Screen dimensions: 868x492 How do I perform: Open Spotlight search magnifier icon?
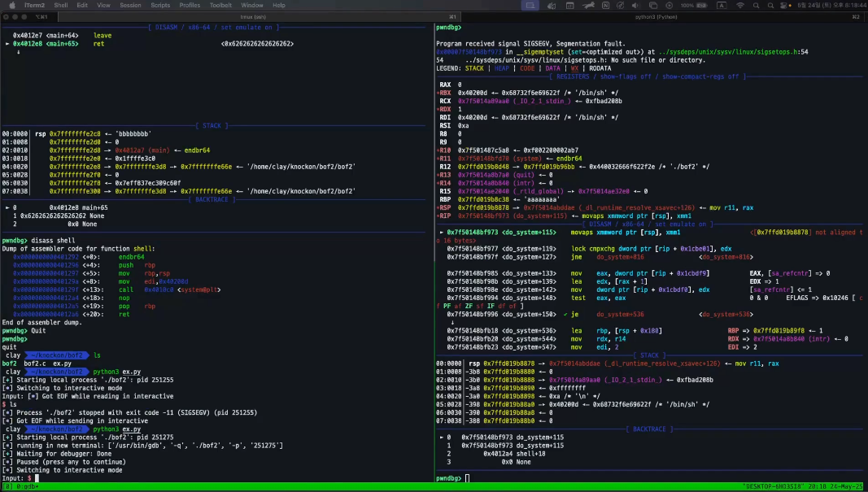coord(771,5)
